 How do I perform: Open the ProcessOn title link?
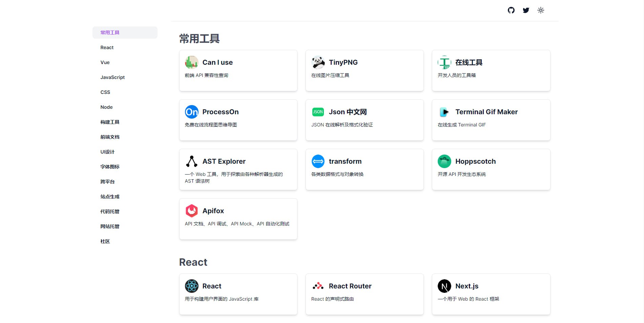click(x=221, y=112)
